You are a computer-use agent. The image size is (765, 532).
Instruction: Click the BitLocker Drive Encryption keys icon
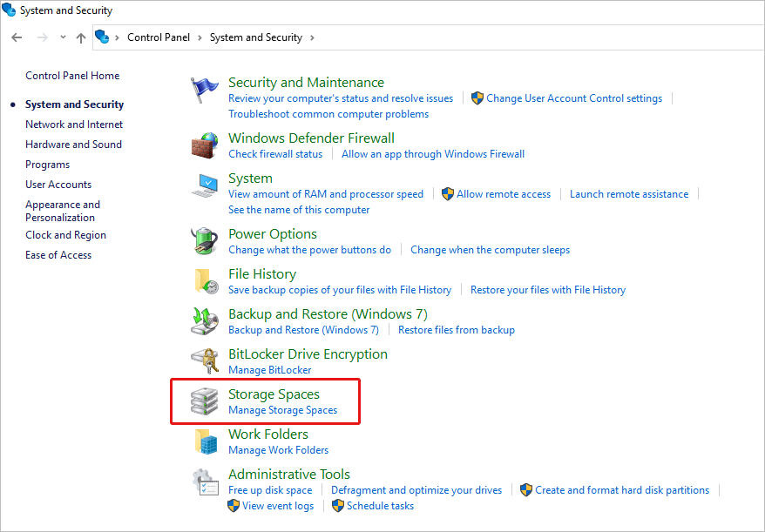pyautogui.click(x=205, y=361)
